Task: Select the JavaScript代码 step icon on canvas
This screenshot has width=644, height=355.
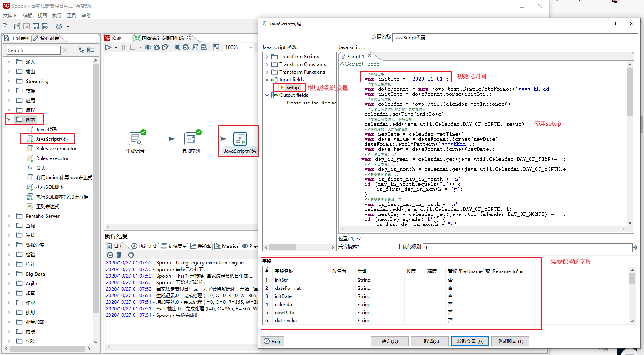Action: pyautogui.click(x=240, y=139)
